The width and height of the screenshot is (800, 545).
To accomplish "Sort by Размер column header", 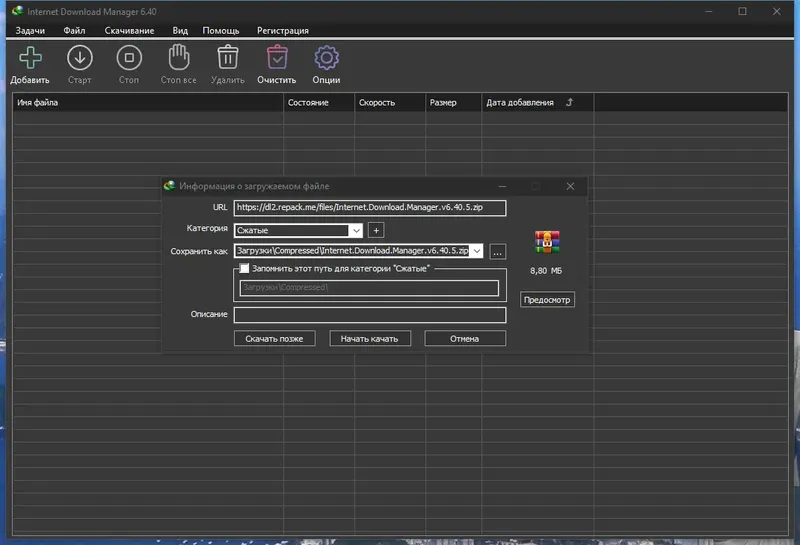I will (454, 103).
